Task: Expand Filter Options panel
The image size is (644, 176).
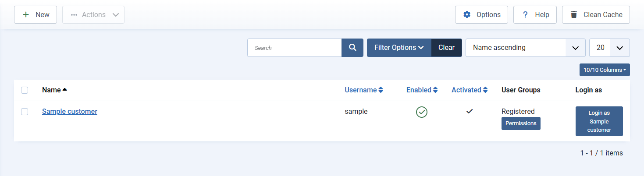Action: pos(399,48)
